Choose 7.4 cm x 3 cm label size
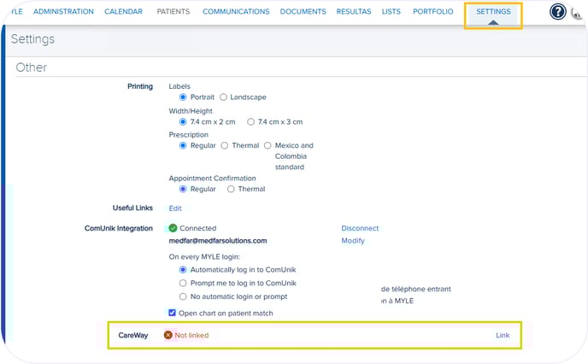The width and height of the screenshot is (588, 364). pyautogui.click(x=250, y=122)
